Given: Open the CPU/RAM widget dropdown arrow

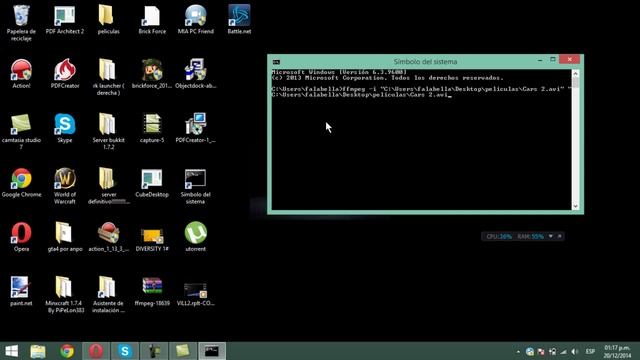Looking at the screenshot, I should [x=551, y=236].
